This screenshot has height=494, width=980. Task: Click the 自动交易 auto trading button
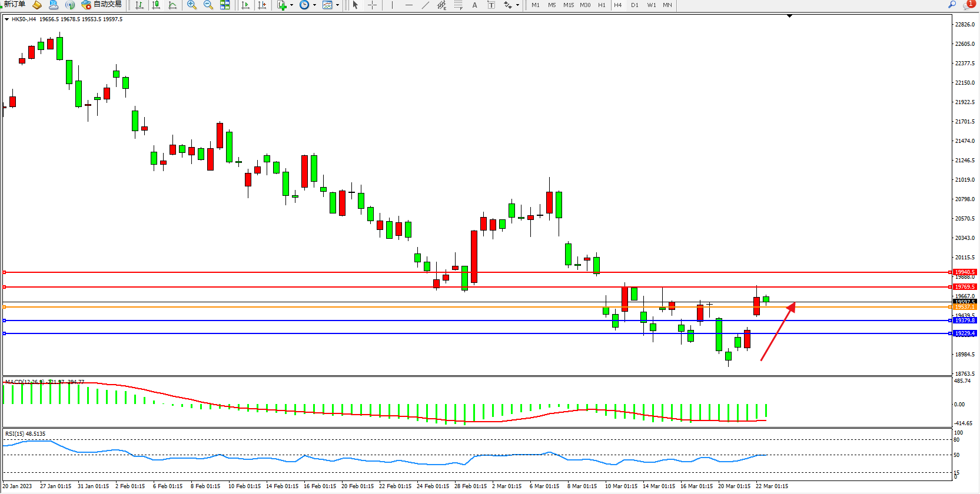102,5
